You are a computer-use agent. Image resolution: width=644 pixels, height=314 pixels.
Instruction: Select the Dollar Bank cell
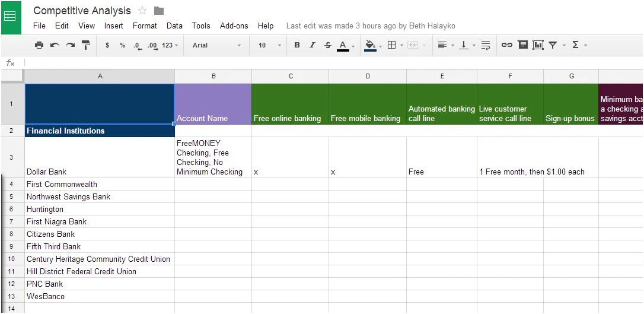click(x=100, y=157)
